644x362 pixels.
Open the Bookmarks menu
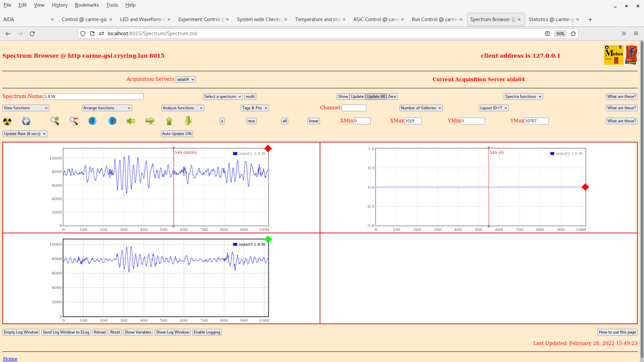[87, 5]
